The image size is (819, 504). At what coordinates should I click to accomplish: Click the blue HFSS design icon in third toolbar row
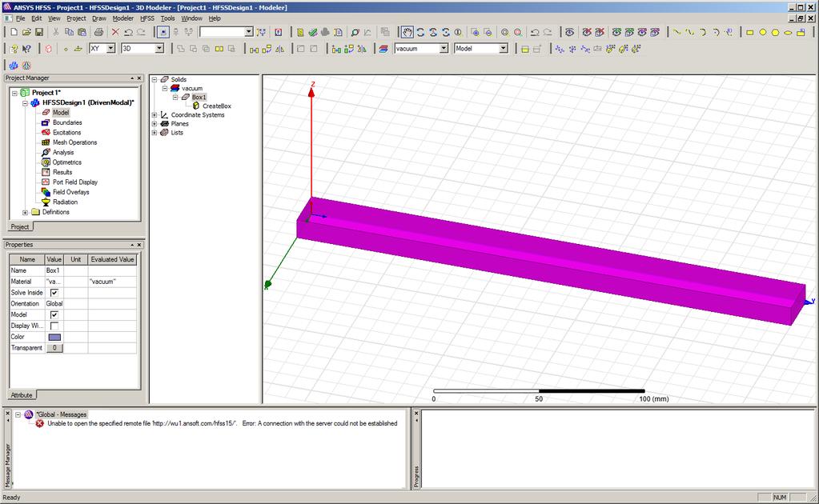tap(14, 66)
